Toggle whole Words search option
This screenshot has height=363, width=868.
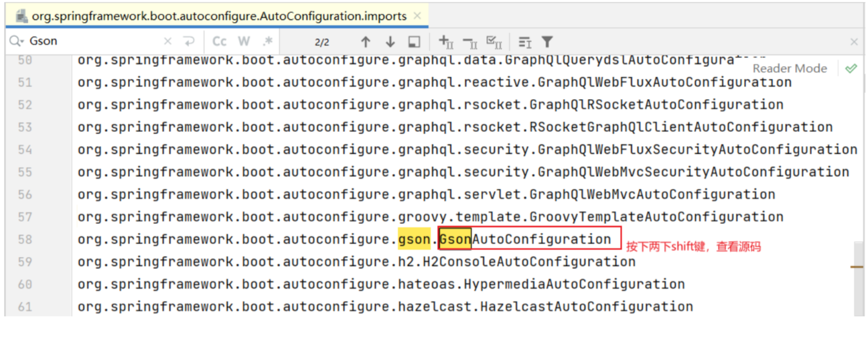tap(244, 42)
